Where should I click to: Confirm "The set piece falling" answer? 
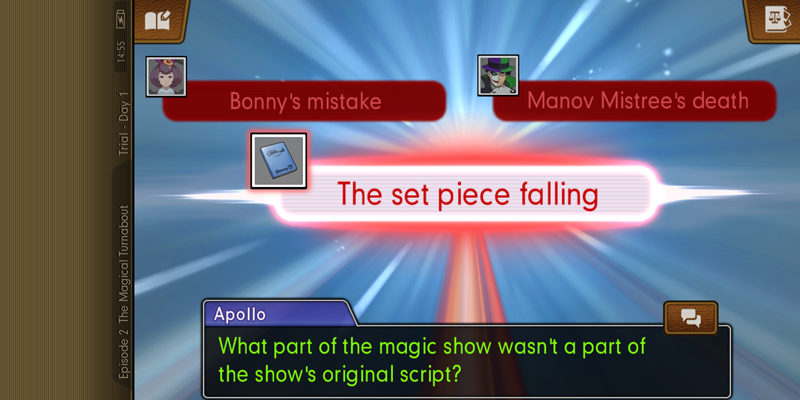467,194
